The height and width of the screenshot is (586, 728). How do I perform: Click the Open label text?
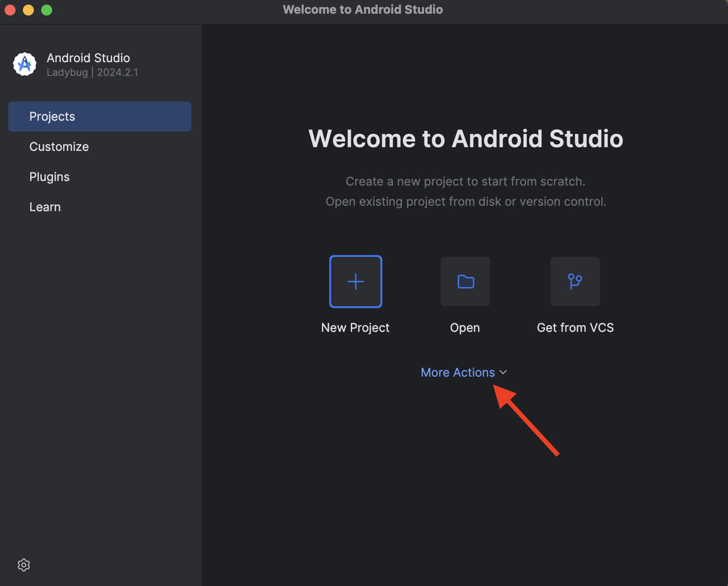(465, 328)
